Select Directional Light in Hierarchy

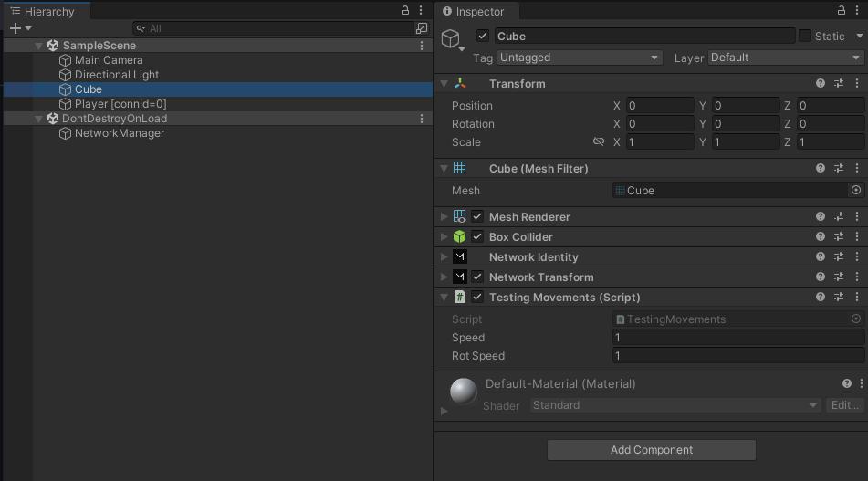(116, 75)
